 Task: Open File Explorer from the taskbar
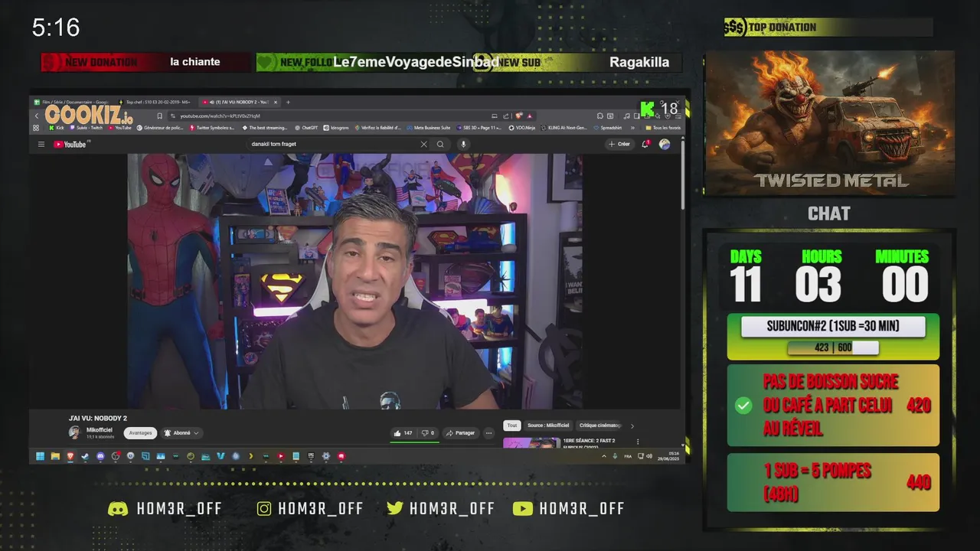click(55, 456)
